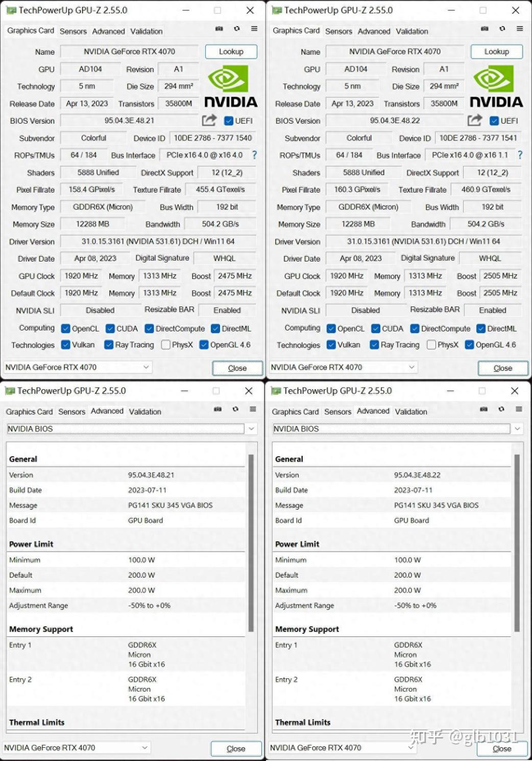Toggle Vulkan checkbox in top-right window
The height and width of the screenshot is (761, 532).
coord(331,345)
